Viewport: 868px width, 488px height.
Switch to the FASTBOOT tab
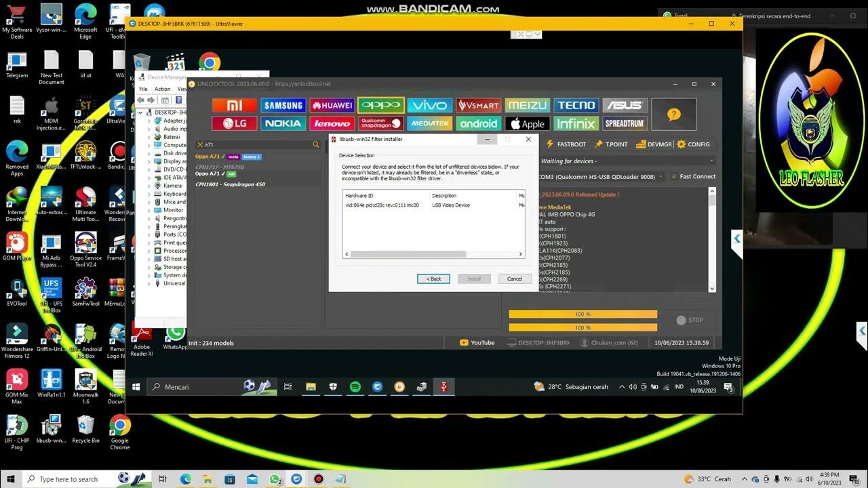pos(566,144)
